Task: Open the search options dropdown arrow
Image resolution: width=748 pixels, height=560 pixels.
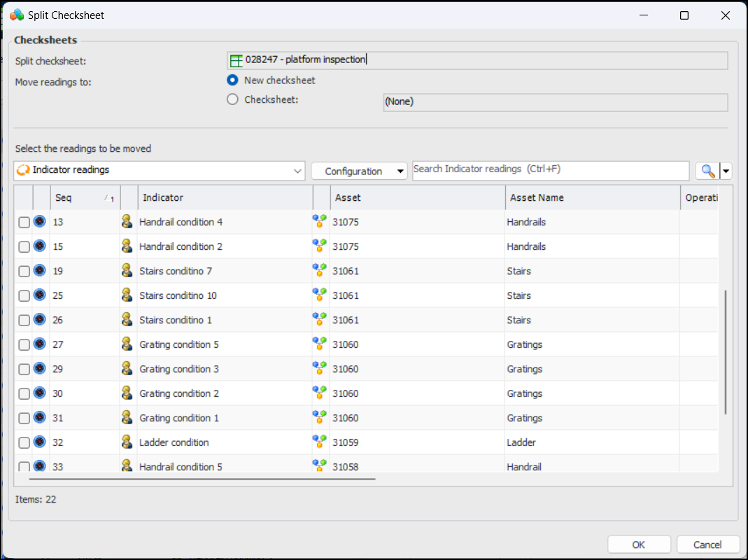Action: 726,171
